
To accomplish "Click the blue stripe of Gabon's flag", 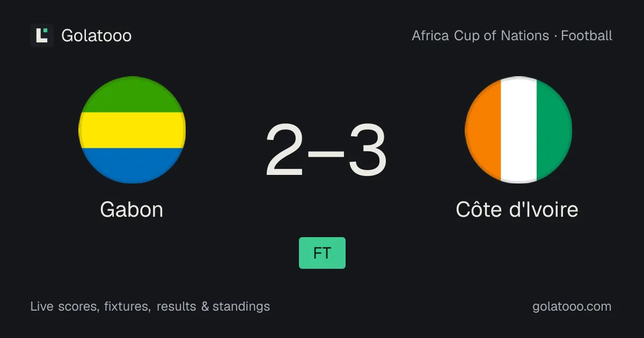I will point(132,165).
